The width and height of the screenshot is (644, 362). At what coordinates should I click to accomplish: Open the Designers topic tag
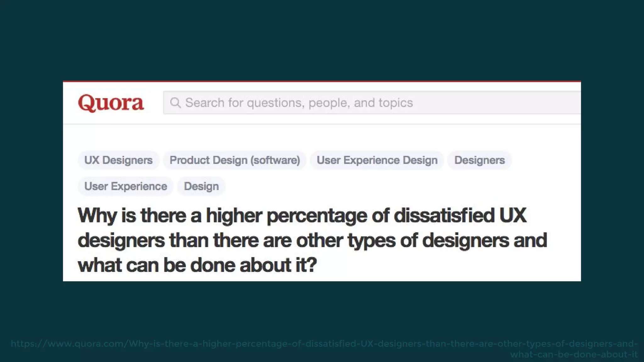pyautogui.click(x=480, y=160)
